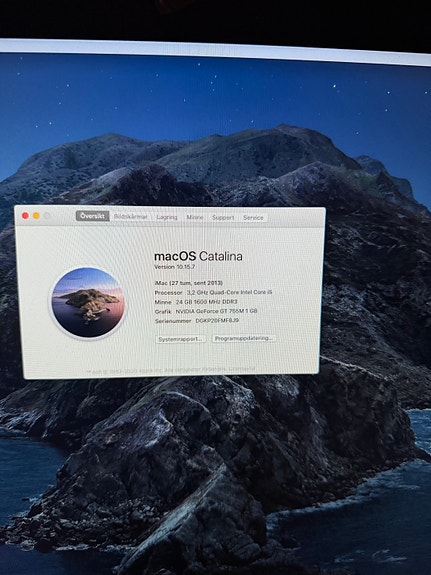
Task: Show the Service tab
Action: (253, 217)
